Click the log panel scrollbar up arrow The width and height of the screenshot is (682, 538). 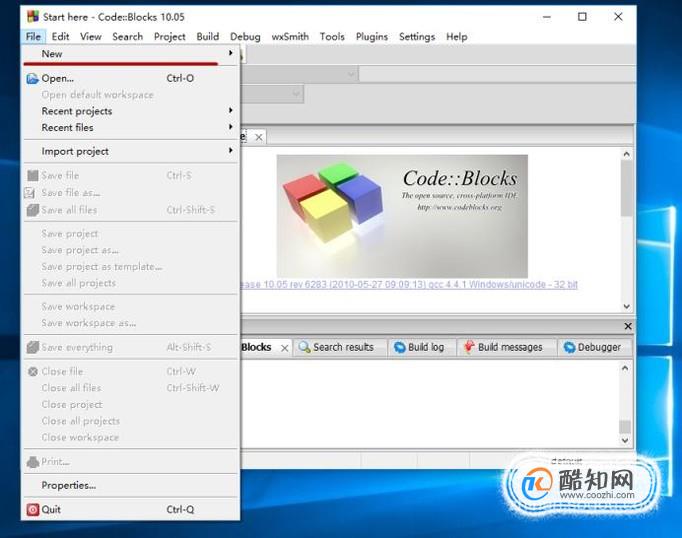coord(625,368)
